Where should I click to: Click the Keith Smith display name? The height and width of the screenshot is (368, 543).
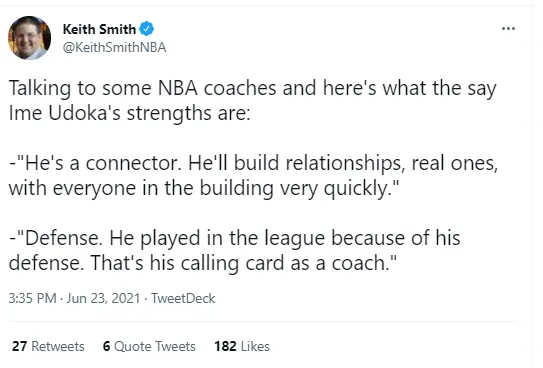click(x=99, y=29)
